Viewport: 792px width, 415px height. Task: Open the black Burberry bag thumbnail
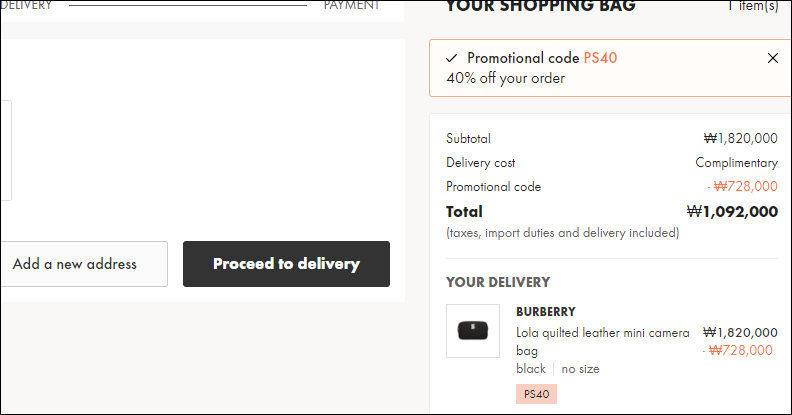click(473, 331)
